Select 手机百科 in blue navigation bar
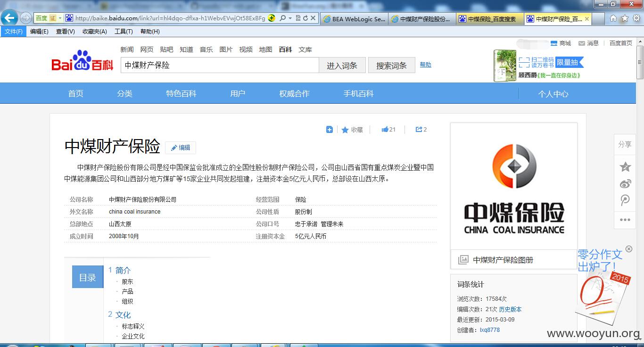The width and height of the screenshot is (644, 347). [358, 93]
